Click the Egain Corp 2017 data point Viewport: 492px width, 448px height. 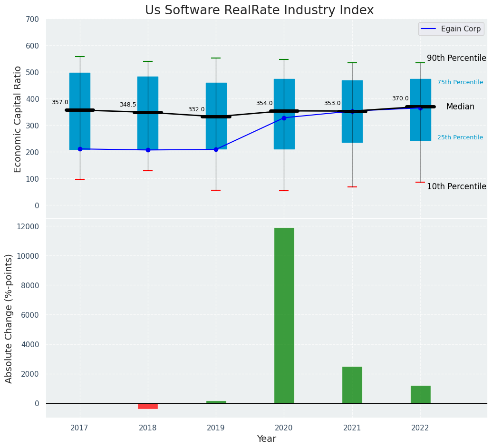coord(80,149)
